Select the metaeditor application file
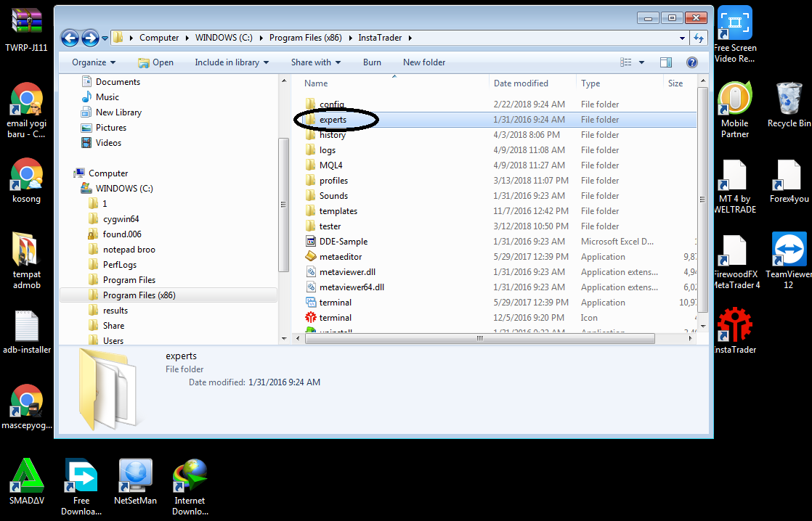This screenshot has height=521, width=812. click(341, 257)
